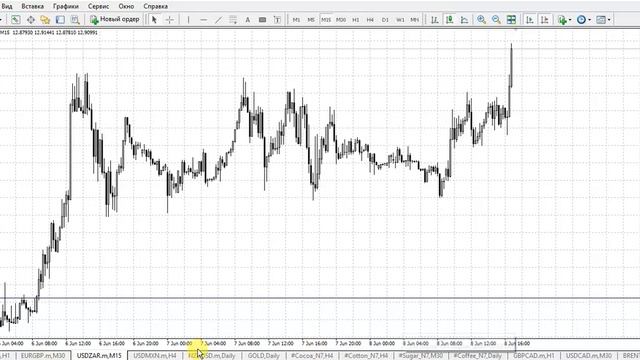Select the Cursor arrow tool
This screenshot has width=640, height=360.
point(154,20)
